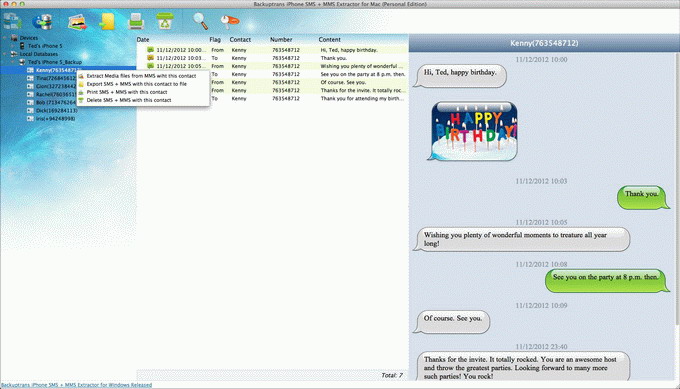
Task: Sort by the Content column header
Action: [330, 39]
